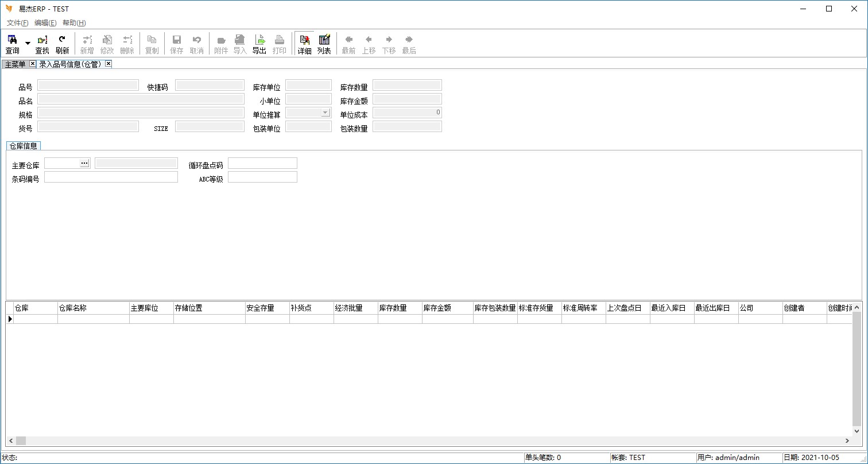Switch to the 主菜单 tab
The height and width of the screenshot is (464, 868).
(x=15, y=64)
